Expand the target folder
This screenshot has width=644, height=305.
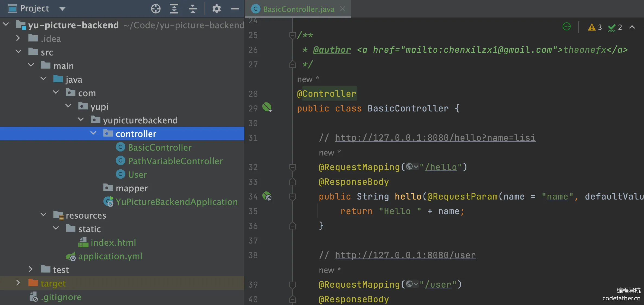pos(18,283)
